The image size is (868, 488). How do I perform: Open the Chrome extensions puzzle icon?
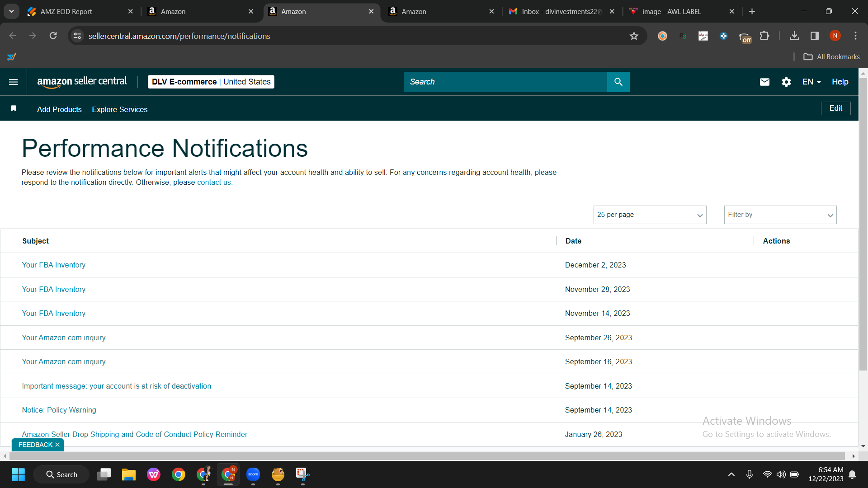(x=764, y=36)
